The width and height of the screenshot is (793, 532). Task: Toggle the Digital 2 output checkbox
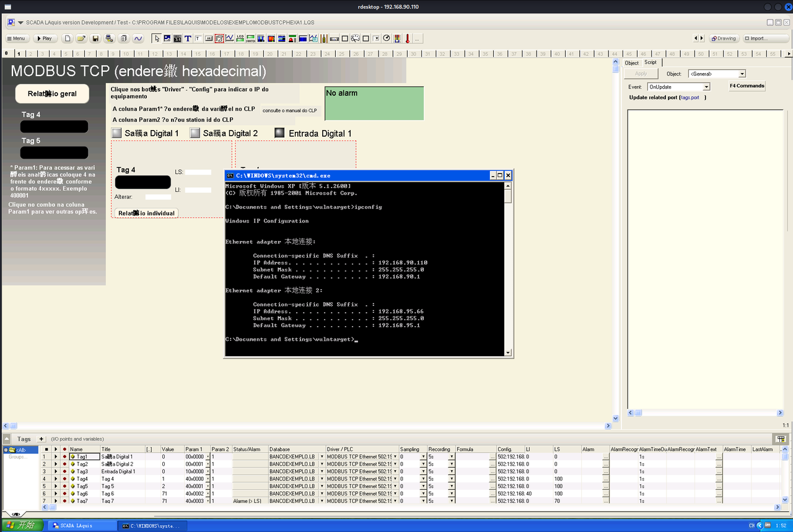coord(195,133)
